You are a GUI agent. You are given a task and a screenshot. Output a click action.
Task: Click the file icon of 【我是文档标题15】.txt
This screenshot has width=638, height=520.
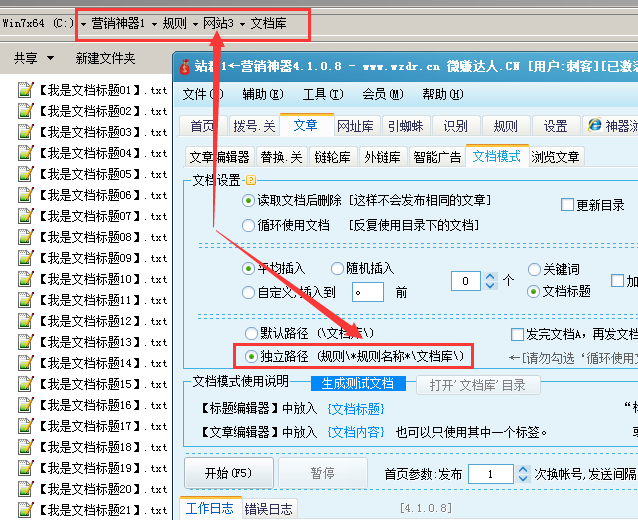[x=27, y=384]
